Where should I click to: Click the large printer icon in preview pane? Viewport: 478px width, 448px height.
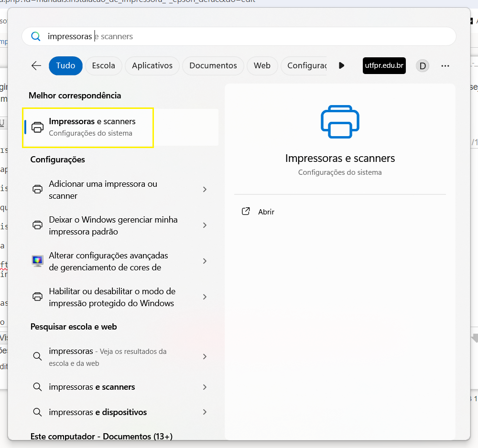[x=340, y=122]
